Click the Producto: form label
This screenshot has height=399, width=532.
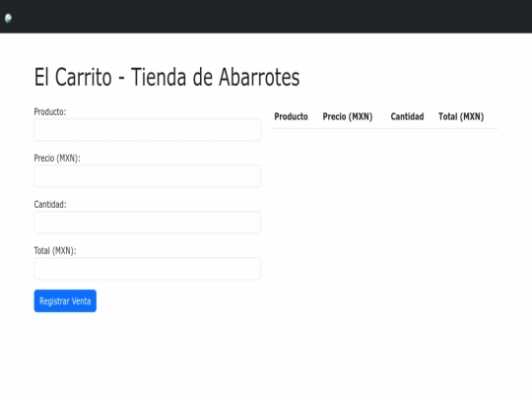pos(50,112)
